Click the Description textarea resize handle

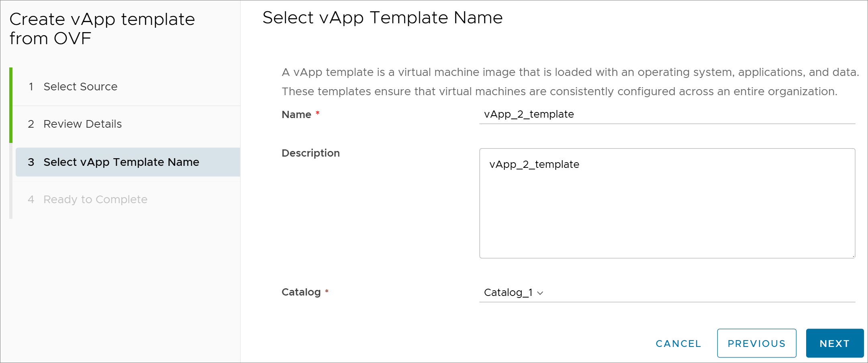[x=853, y=256]
